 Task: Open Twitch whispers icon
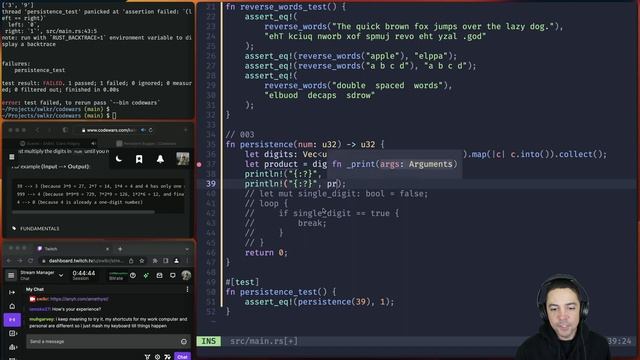pos(173,276)
